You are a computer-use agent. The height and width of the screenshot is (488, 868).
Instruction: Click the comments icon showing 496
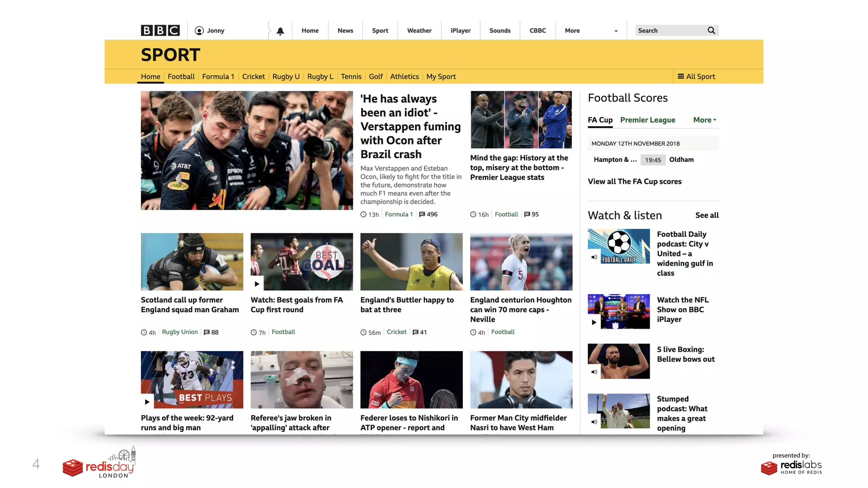click(422, 214)
